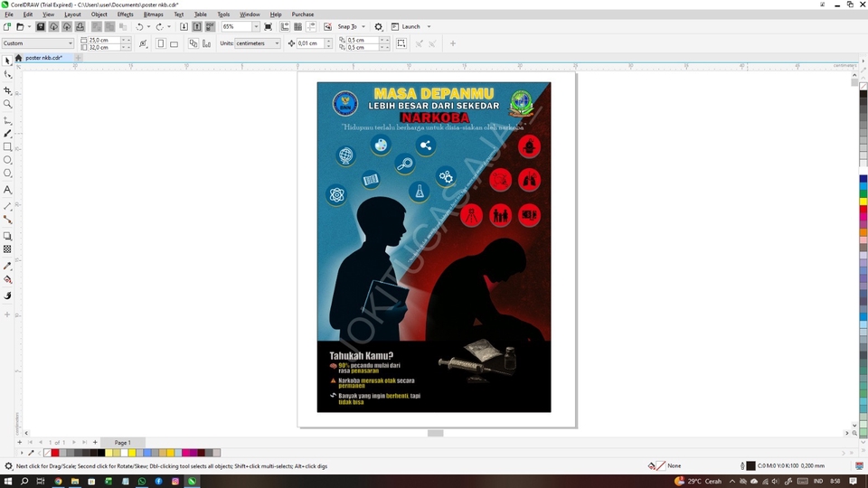Expand the Custom page size dropdown
Image resolution: width=868 pixels, height=488 pixels.
coord(71,43)
